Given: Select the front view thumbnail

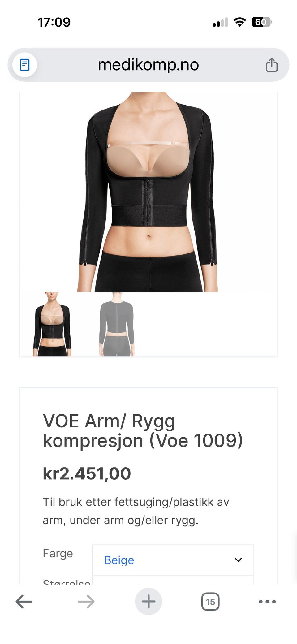Looking at the screenshot, I should [52, 324].
